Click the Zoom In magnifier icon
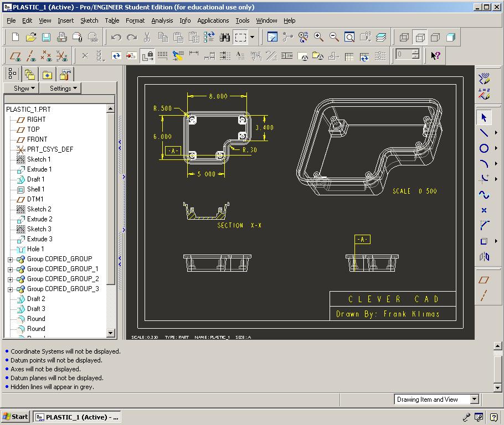The width and height of the screenshot is (504, 425). click(x=319, y=37)
